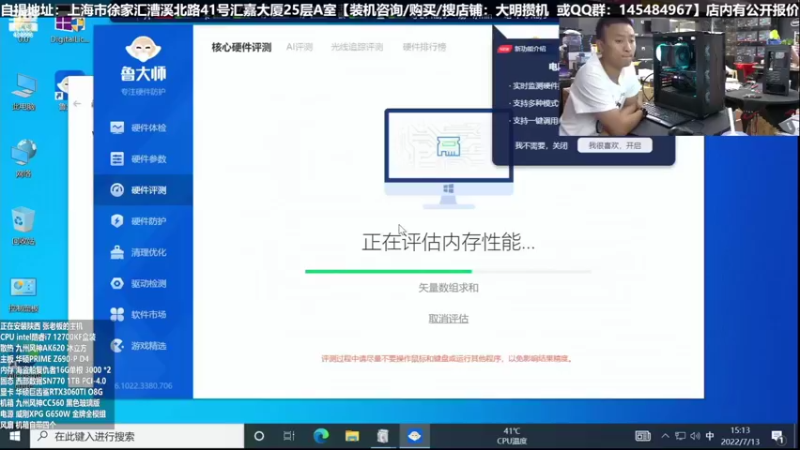Image resolution: width=800 pixels, height=450 pixels.
Task: Open the clock showing 15:13
Action: coord(740,436)
